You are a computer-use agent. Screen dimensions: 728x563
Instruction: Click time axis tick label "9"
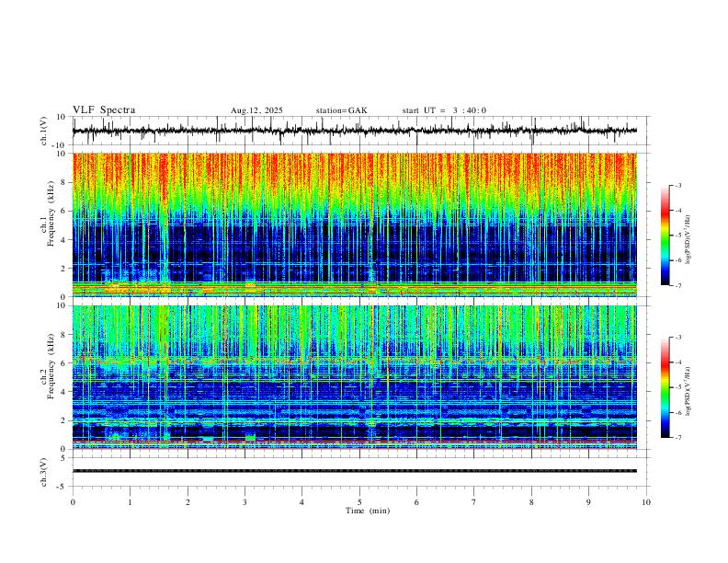tap(588, 502)
